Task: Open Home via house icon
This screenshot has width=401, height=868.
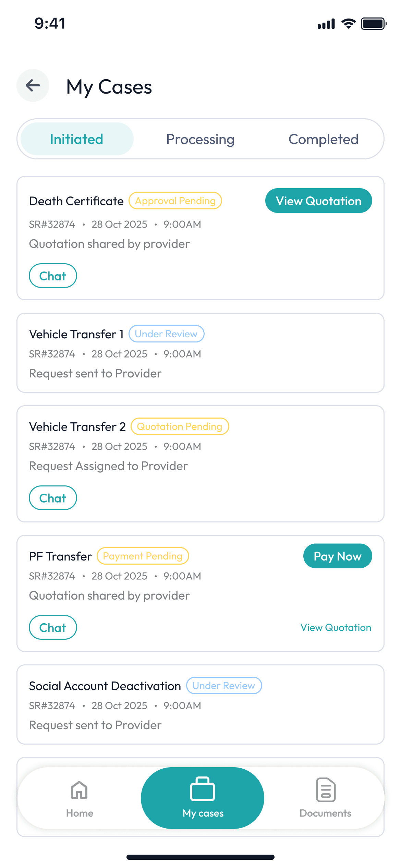Action: [79, 790]
